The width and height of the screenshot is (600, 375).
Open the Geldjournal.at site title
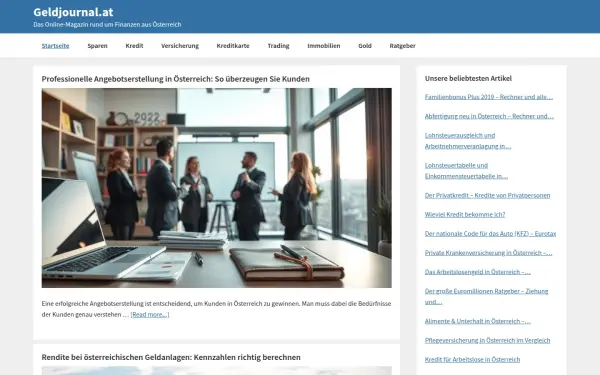pos(73,12)
